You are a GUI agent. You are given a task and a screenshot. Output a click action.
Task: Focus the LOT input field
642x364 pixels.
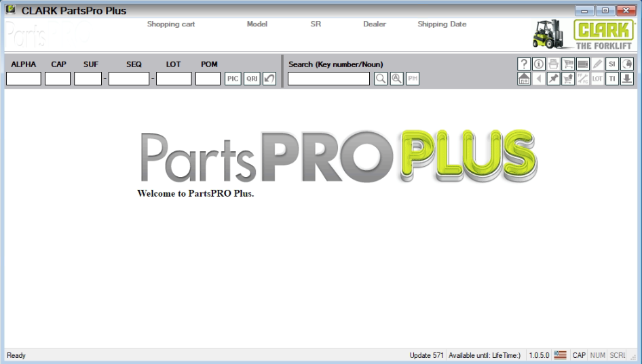pyautogui.click(x=174, y=79)
